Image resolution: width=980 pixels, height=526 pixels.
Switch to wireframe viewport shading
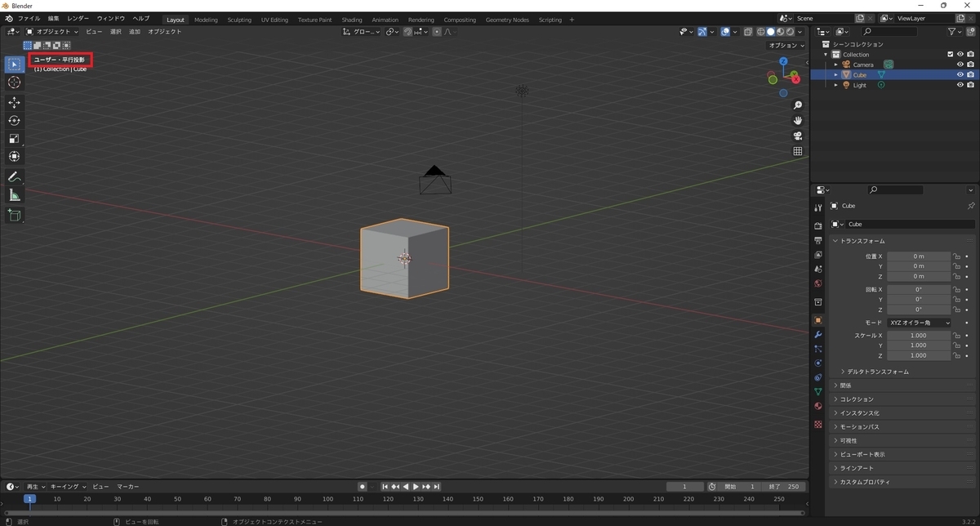[x=760, y=32]
